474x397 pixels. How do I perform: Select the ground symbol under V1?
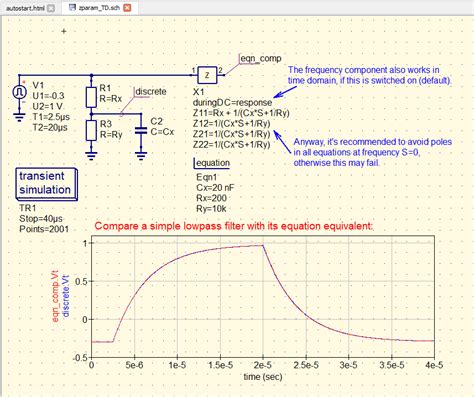(x=19, y=117)
